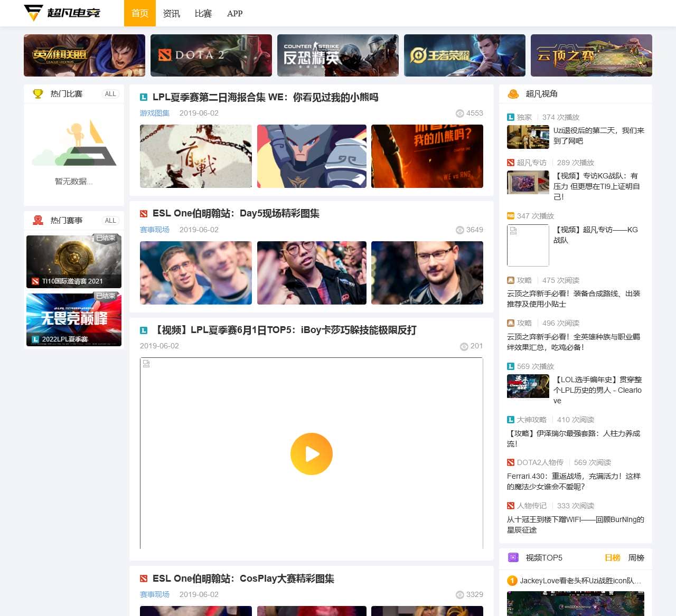Open the 首战 poster image
Viewport: 676px width, 616px height.
(x=196, y=156)
